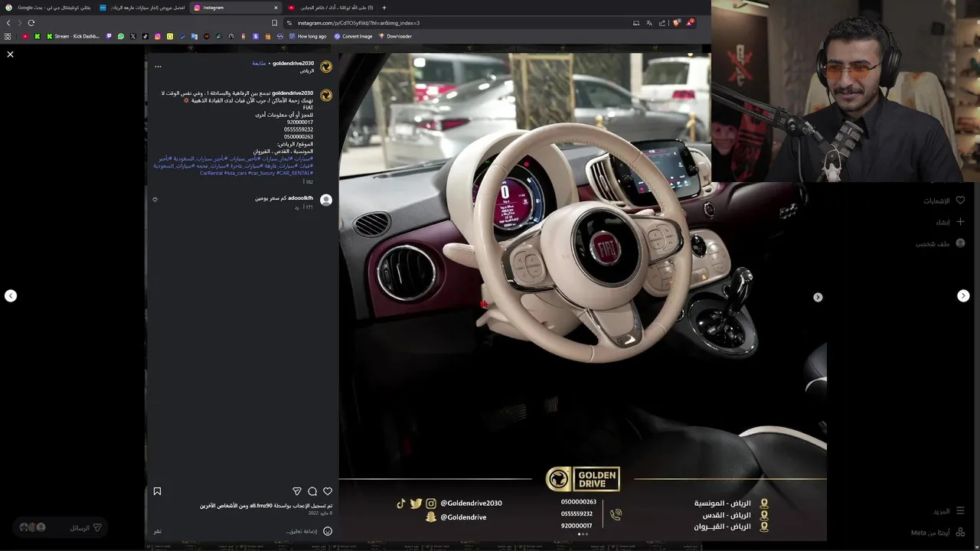Open 'Stream - Kick Dashb...' bookmark
980x551 pixels.
click(x=73, y=36)
